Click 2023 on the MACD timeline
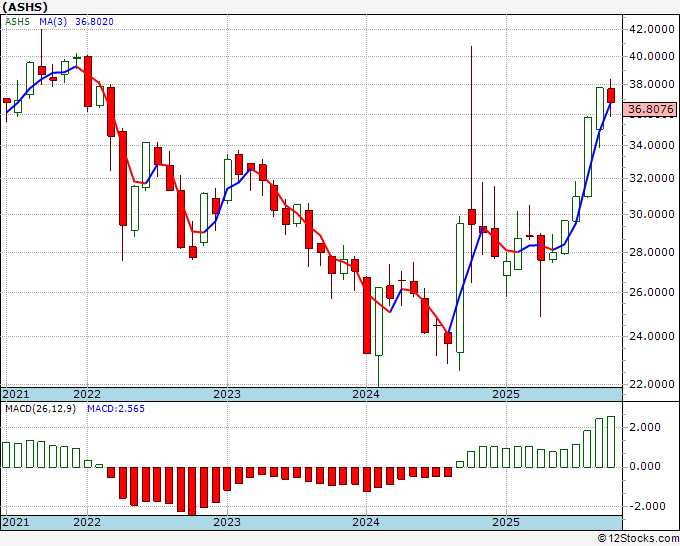Viewport: 680px width, 546px height. tap(227, 522)
